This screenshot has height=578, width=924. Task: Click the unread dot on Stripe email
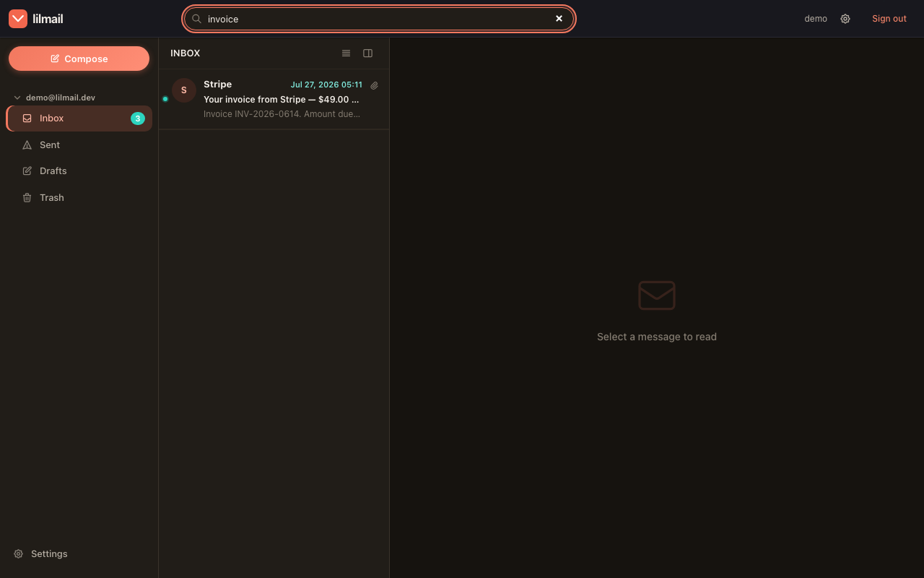tap(165, 99)
